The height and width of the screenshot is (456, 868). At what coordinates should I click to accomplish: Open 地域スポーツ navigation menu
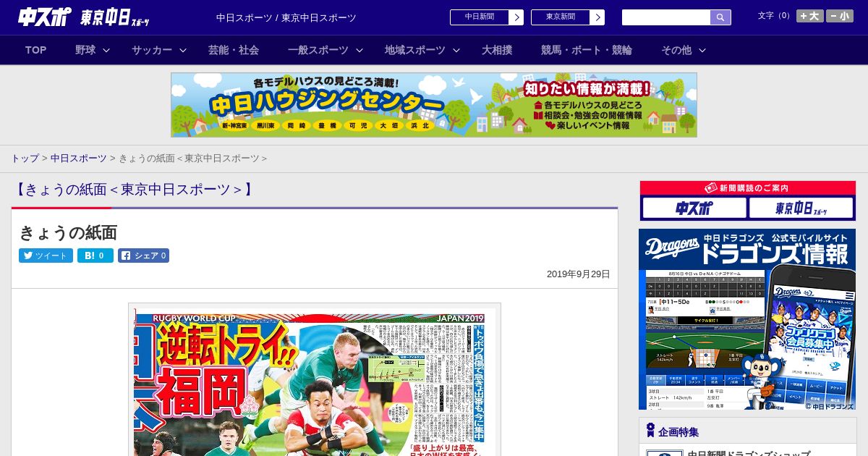click(x=415, y=50)
